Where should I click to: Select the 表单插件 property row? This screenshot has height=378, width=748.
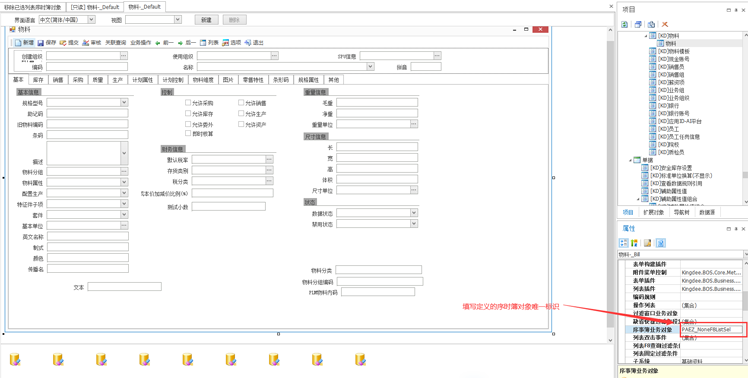pyautogui.click(x=685, y=281)
